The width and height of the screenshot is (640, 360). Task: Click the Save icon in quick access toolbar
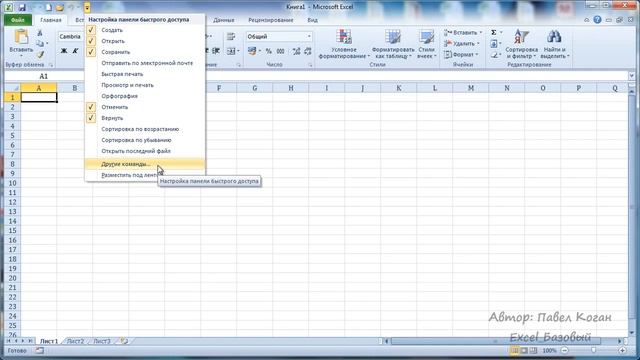click(x=22, y=7)
